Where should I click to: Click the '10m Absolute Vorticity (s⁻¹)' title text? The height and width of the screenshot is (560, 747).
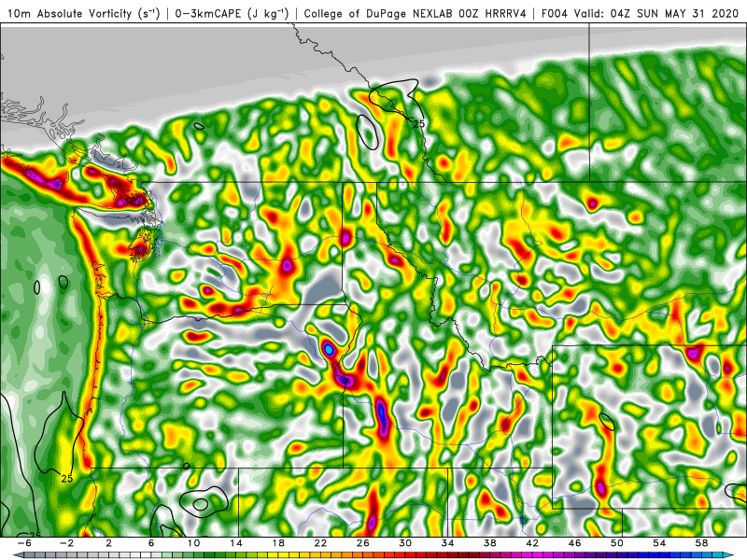click(84, 14)
